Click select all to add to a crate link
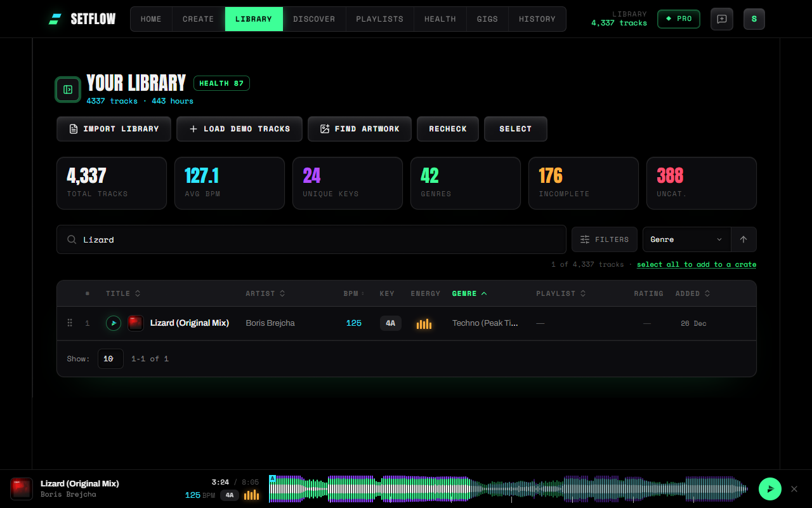This screenshot has height=508, width=812. pos(697,264)
